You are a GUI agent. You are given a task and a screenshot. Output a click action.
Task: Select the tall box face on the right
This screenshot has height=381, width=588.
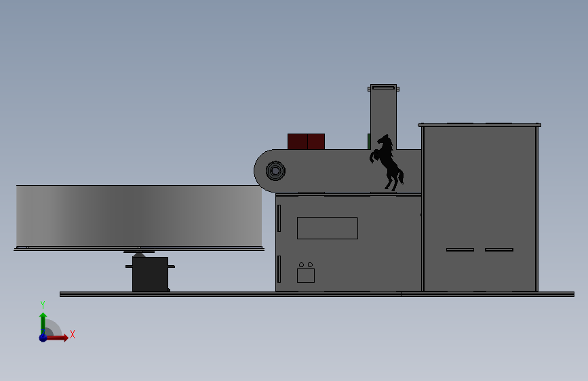click(x=479, y=209)
